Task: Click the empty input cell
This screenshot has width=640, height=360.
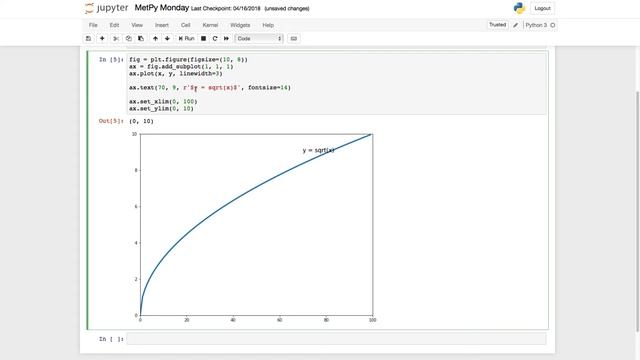Action: [336, 339]
